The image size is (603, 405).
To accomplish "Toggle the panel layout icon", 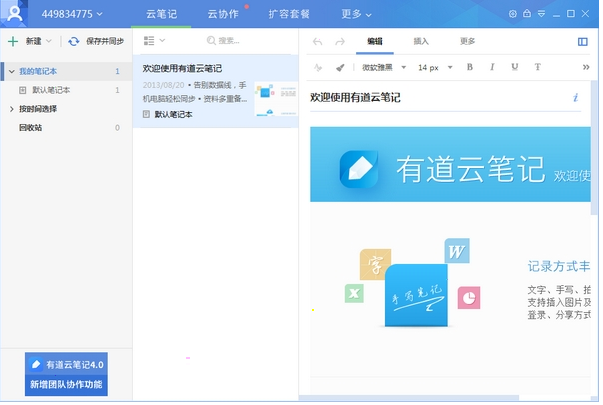I will coord(583,42).
